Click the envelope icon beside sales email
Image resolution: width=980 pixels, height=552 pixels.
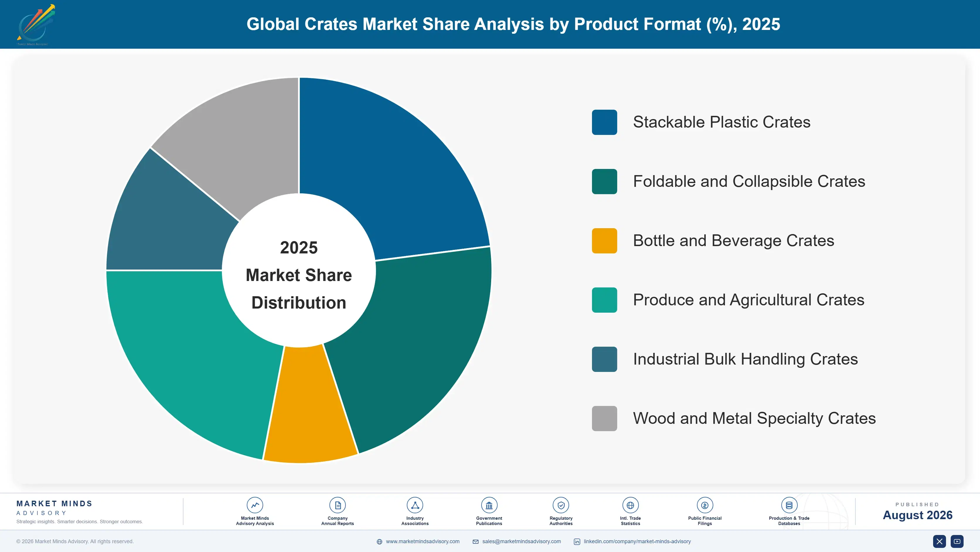[x=476, y=542]
